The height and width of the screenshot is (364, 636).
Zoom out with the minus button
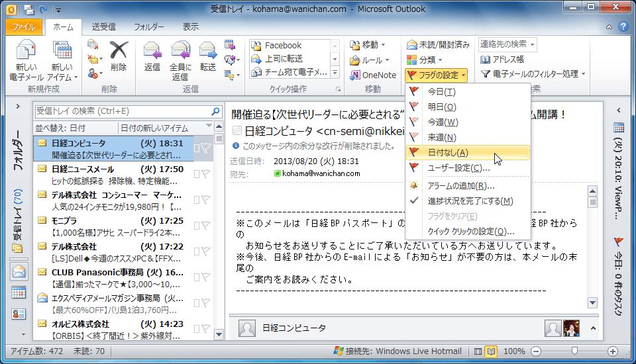pos(536,351)
